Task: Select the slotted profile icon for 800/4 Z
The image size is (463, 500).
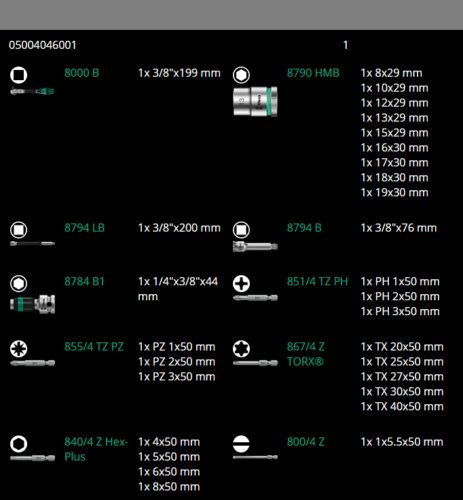Action: pyautogui.click(x=241, y=444)
